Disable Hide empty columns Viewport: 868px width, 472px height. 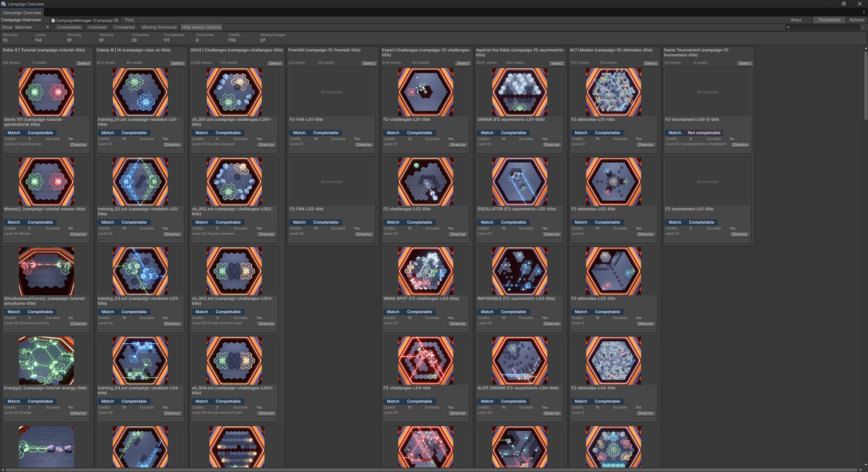pos(201,27)
